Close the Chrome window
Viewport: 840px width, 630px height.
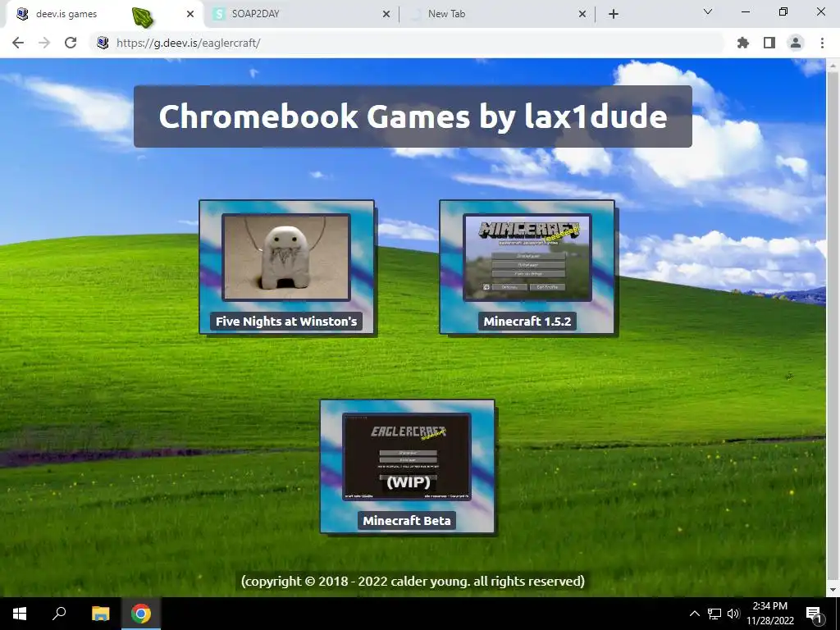point(820,11)
